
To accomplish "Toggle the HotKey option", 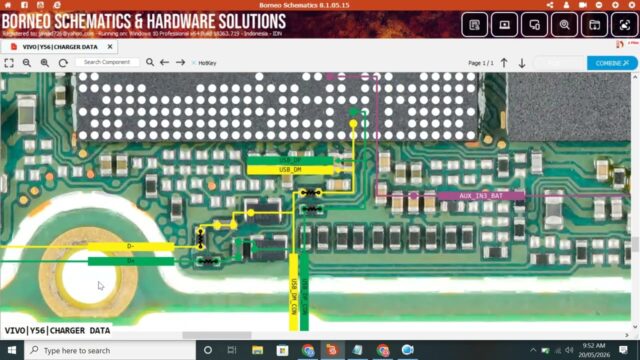I will pyautogui.click(x=204, y=63).
